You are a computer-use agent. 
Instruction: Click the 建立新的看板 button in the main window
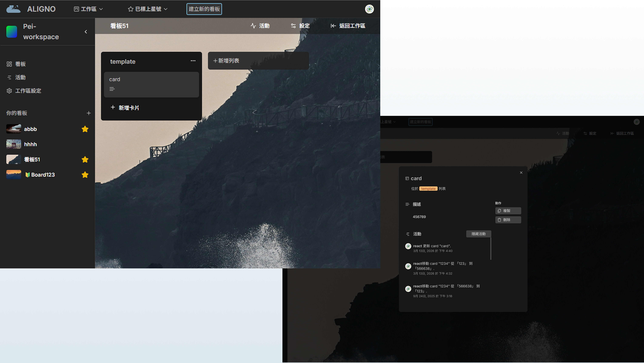click(x=204, y=9)
